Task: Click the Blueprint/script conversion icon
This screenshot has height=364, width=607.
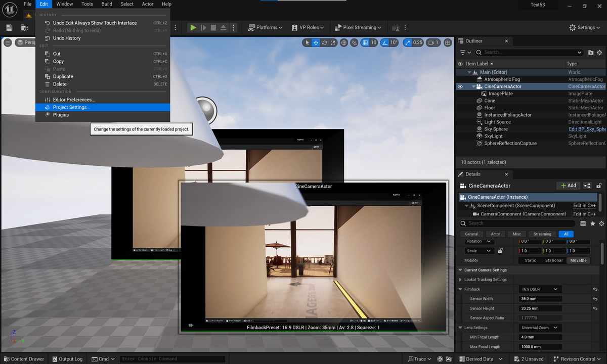Action: [x=587, y=186]
